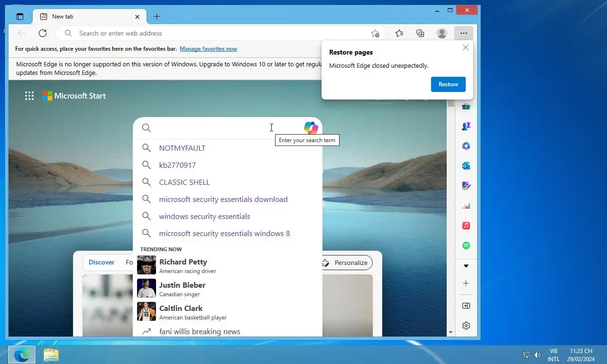The height and width of the screenshot is (364, 607).
Task: Open the Deezer equalizer sidebar icon
Action: [466, 206]
